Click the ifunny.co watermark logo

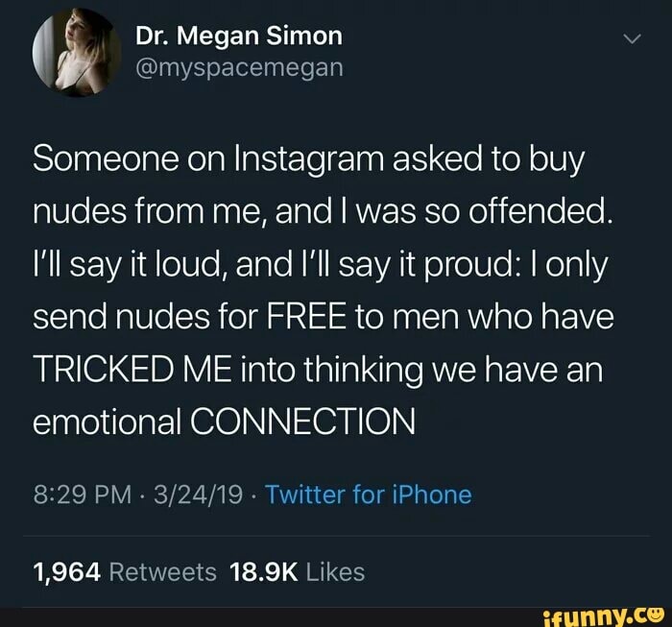[x=604, y=617]
